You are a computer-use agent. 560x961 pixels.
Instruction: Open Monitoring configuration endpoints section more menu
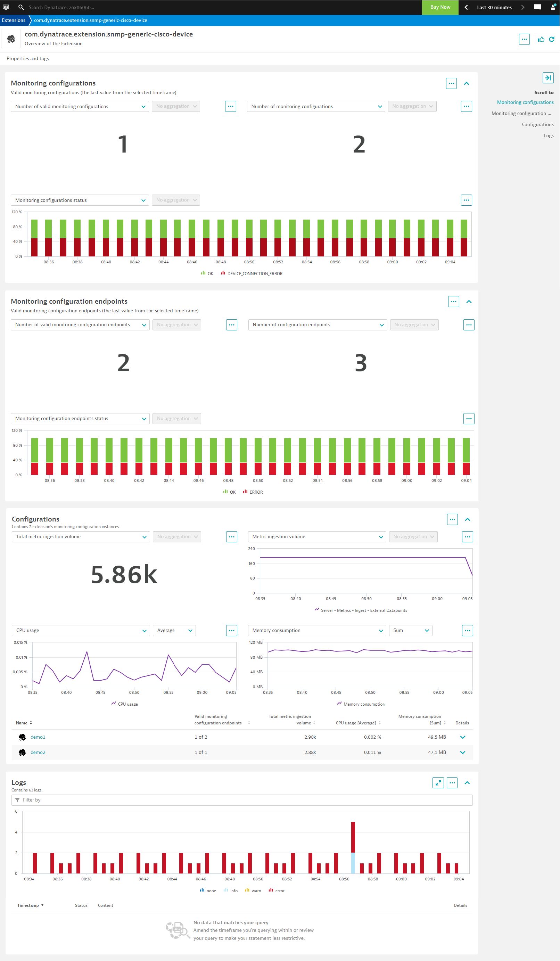[x=454, y=302]
